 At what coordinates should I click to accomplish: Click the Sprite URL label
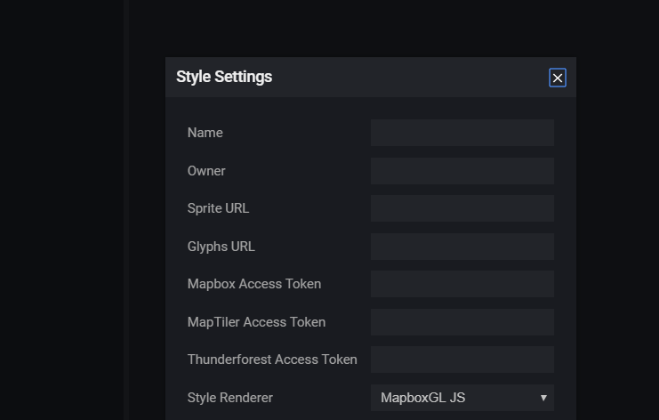point(218,209)
